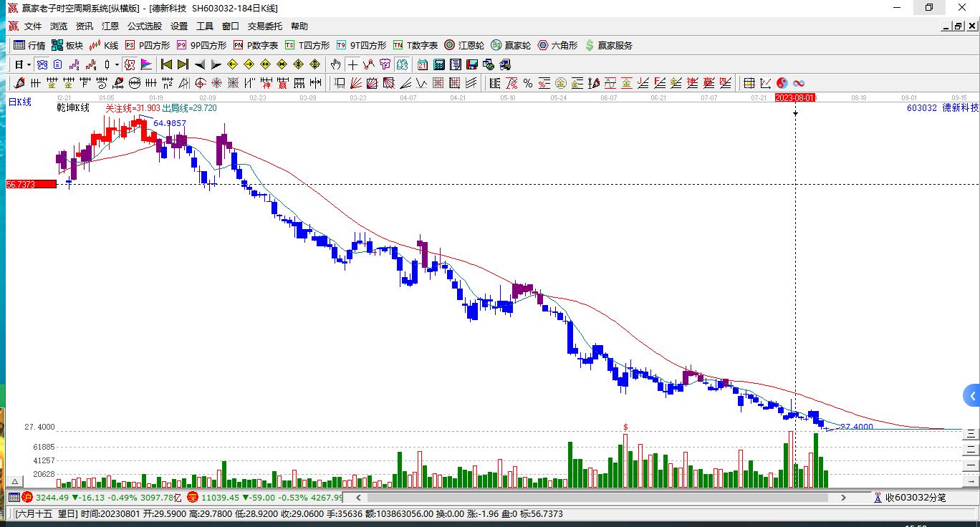This screenshot has height=527, width=980.
Task: Select the hand pan tool
Action: pyautogui.click(x=335, y=64)
